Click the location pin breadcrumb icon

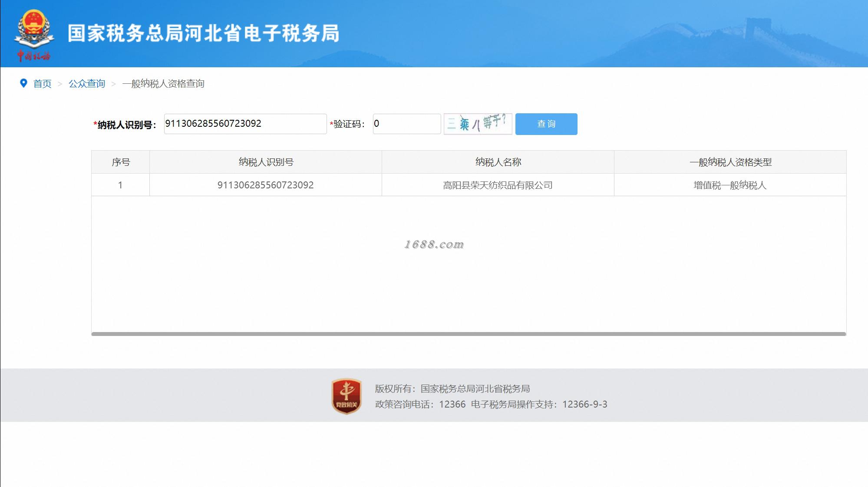(x=24, y=83)
